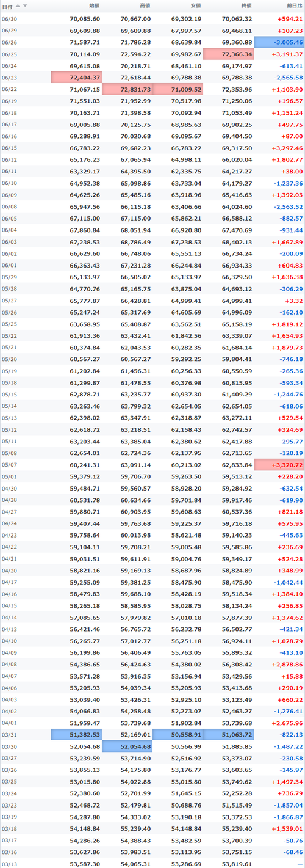The height and width of the screenshot is (868, 305).
Task: Click the 高値 column header
Action: coord(145,6)
